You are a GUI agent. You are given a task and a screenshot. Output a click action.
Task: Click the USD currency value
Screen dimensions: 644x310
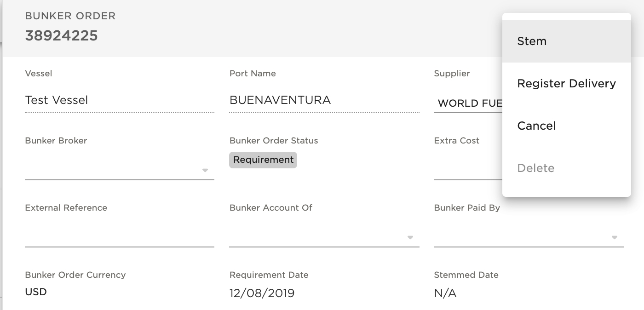click(36, 292)
